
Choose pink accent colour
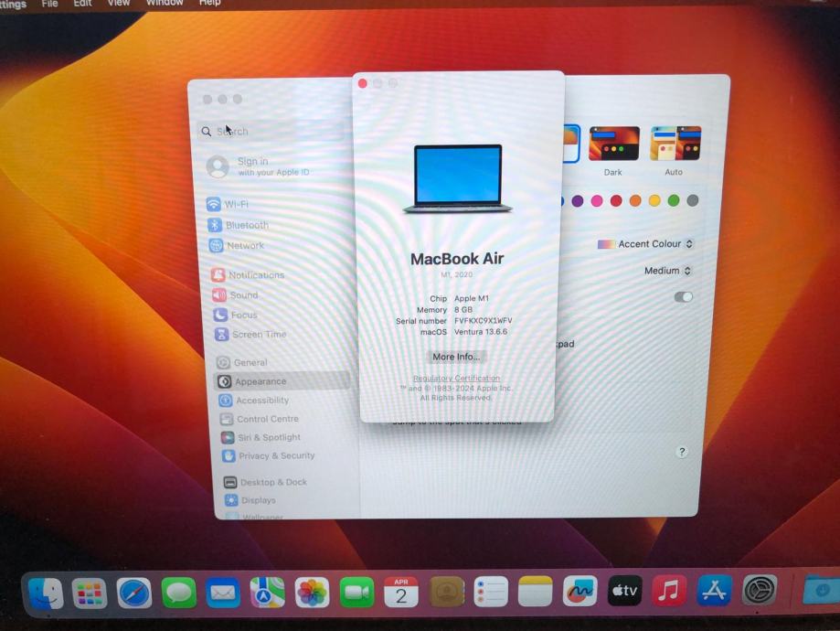click(597, 201)
